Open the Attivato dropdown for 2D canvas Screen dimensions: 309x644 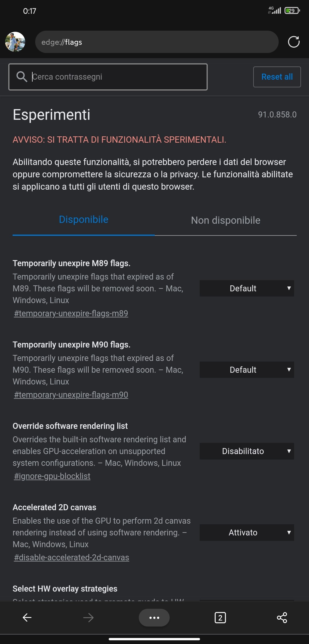tap(247, 533)
